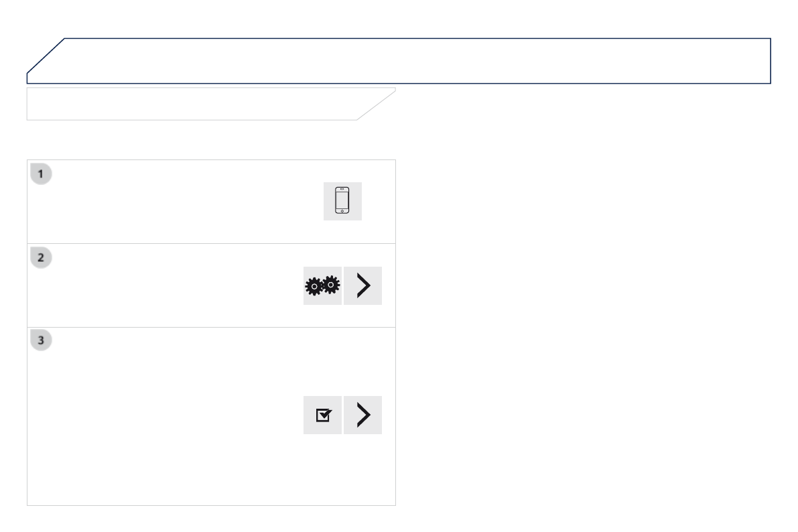Select the step 2 number badge
798x532 pixels.
coord(42,258)
